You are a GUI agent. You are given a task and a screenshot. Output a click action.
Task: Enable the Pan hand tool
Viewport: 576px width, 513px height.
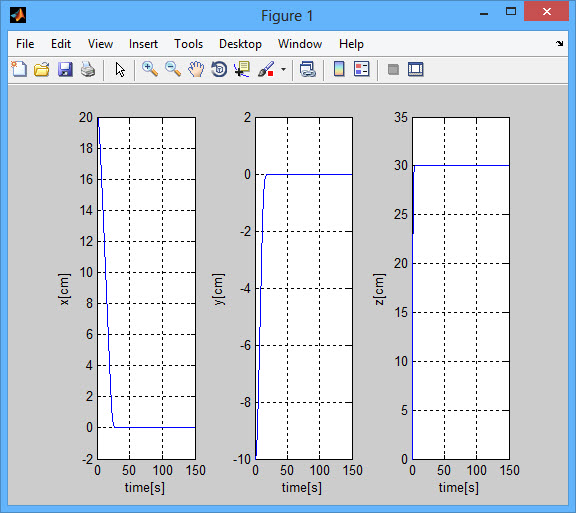[196, 69]
